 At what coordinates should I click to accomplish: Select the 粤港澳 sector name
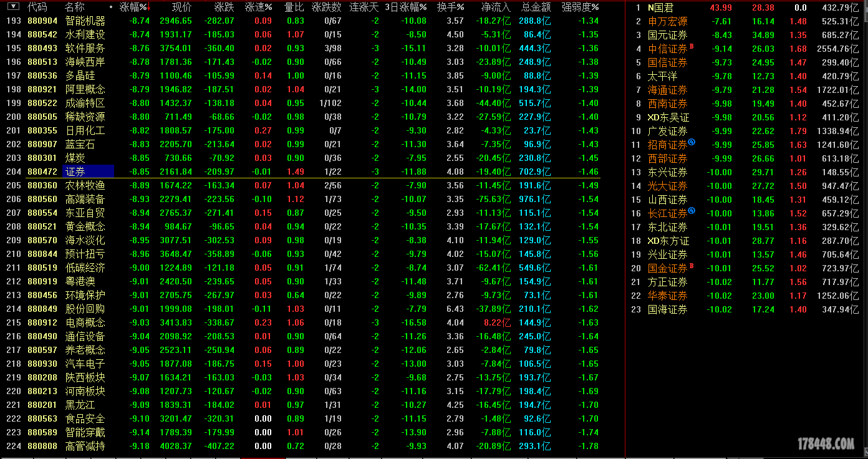80,281
